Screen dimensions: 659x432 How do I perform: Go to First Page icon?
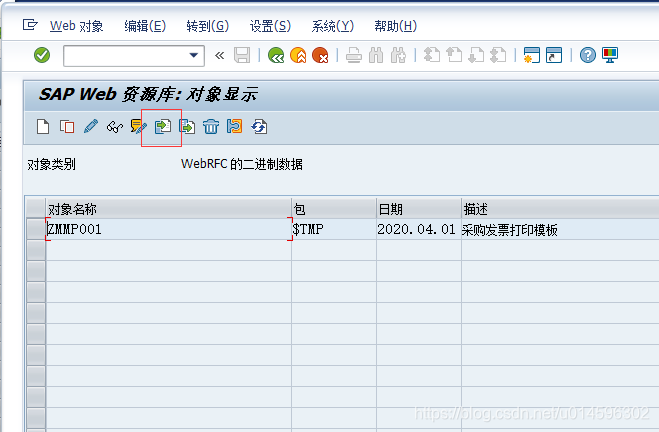pos(431,55)
